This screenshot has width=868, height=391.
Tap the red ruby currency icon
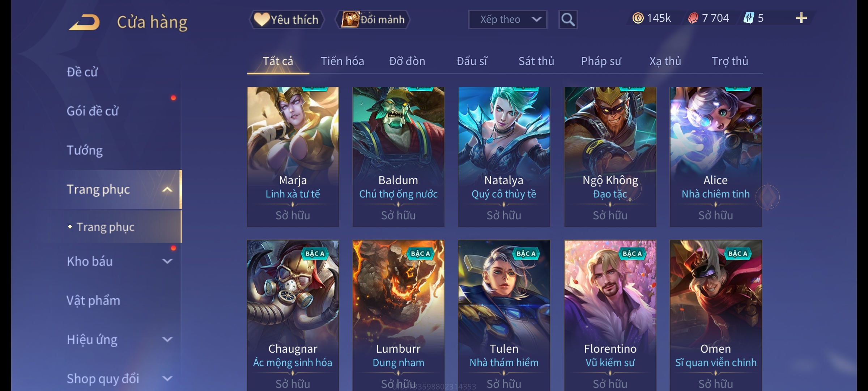click(693, 18)
